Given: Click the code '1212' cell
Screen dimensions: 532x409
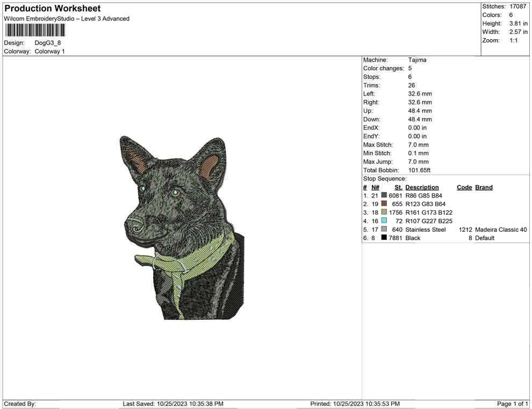Looking at the screenshot, I should (x=465, y=229).
